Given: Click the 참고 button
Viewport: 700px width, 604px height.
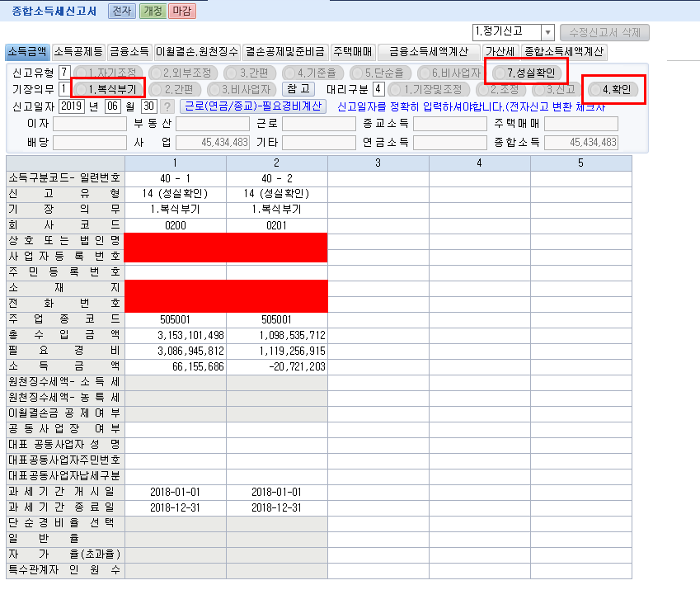Looking at the screenshot, I should point(298,89).
